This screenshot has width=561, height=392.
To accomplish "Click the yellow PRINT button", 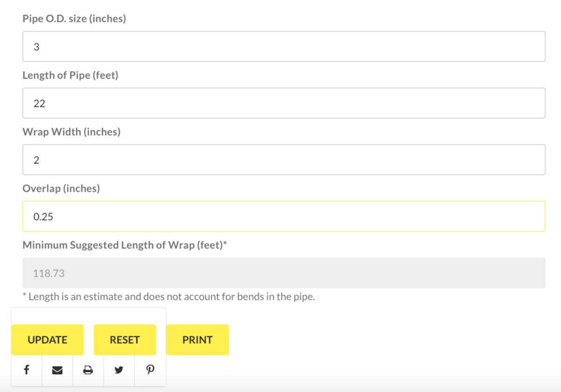I will pyautogui.click(x=197, y=340).
